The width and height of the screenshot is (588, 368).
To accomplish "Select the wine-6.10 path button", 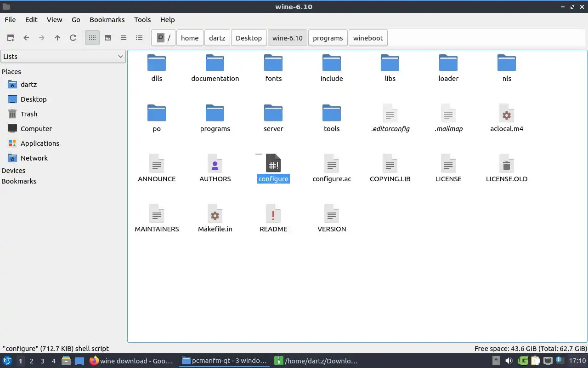I will pos(288,38).
